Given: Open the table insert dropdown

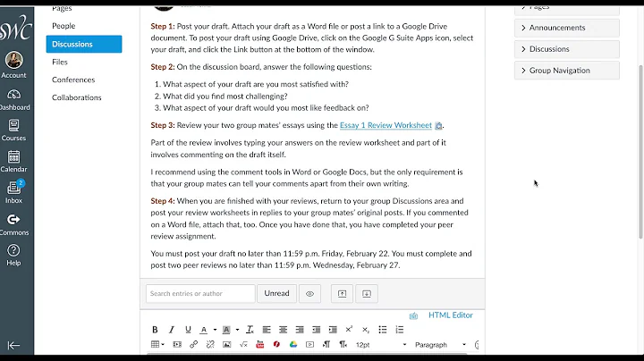Looking at the screenshot, I should (x=157, y=345).
